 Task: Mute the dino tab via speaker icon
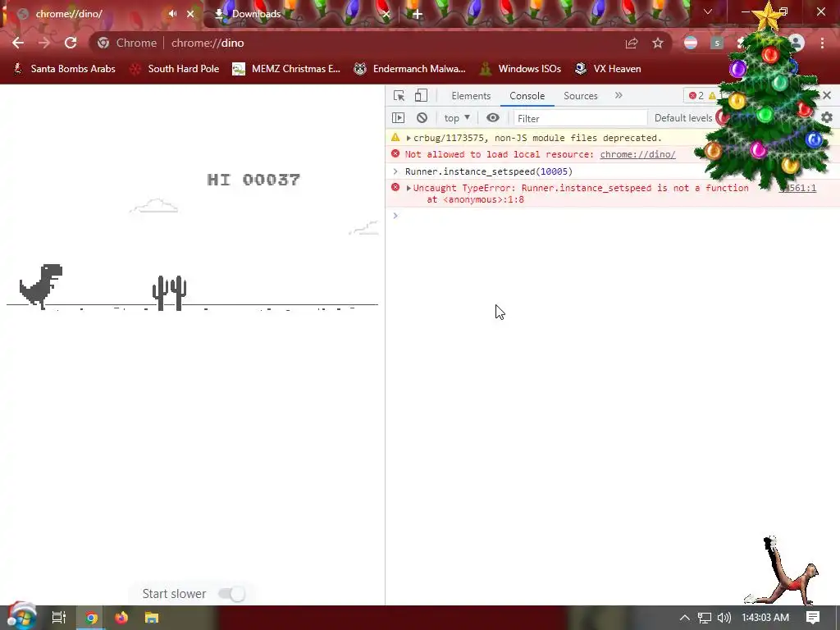click(x=172, y=13)
